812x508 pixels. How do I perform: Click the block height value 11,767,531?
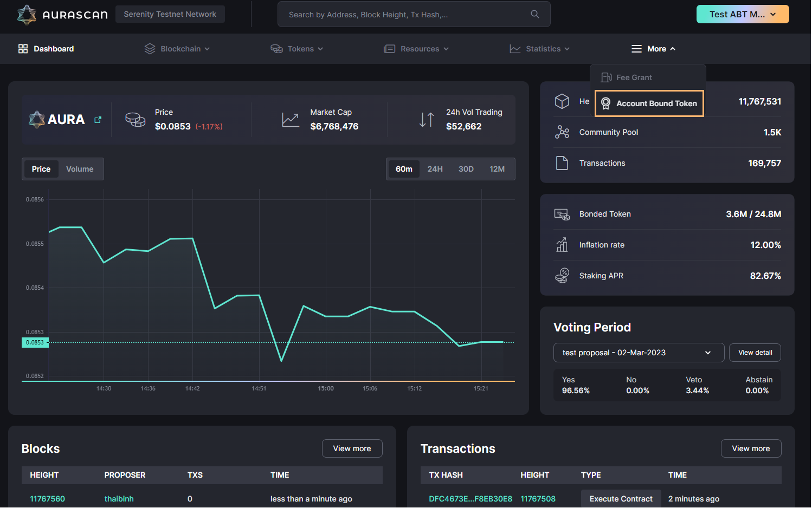pos(760,101)
